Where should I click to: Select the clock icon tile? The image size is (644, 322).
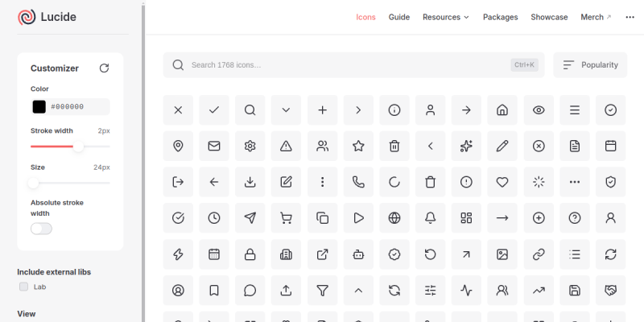214,217
